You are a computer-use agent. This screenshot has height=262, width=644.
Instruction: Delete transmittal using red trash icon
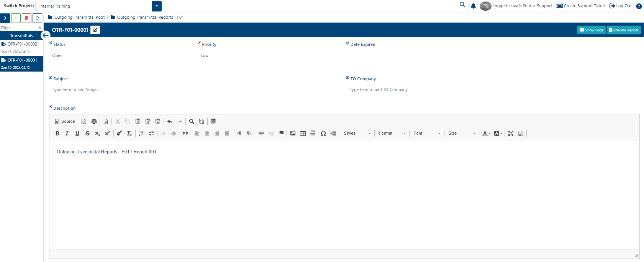pyautogui.click(x=26, y=18)
